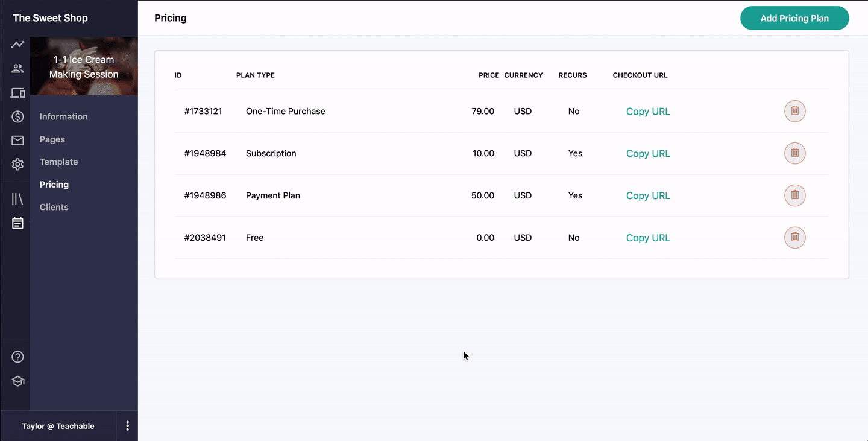The height and width of the screenshot is (441, 868).
Task: Click plan ID #1733121
Action: (203, 111)
